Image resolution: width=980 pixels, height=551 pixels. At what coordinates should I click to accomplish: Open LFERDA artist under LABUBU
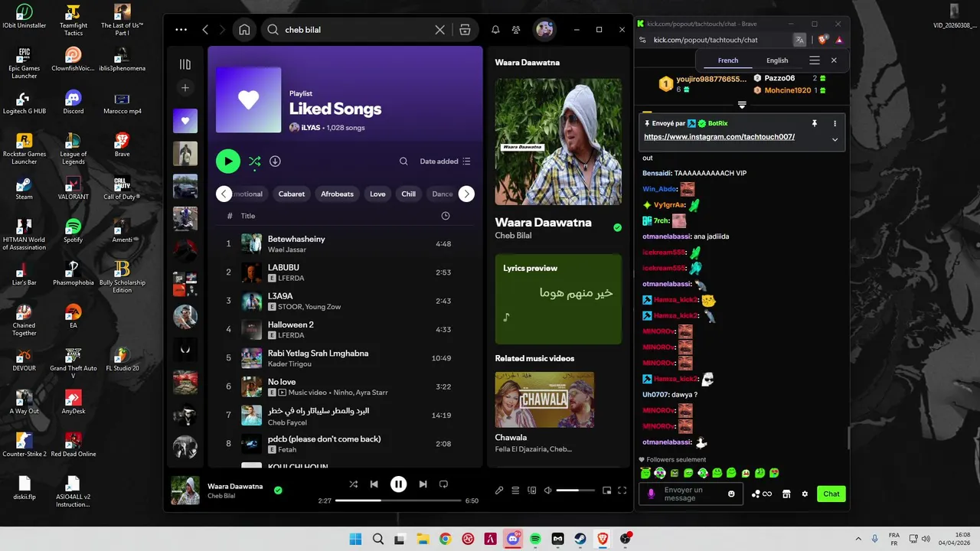click(x=291, y=279)
